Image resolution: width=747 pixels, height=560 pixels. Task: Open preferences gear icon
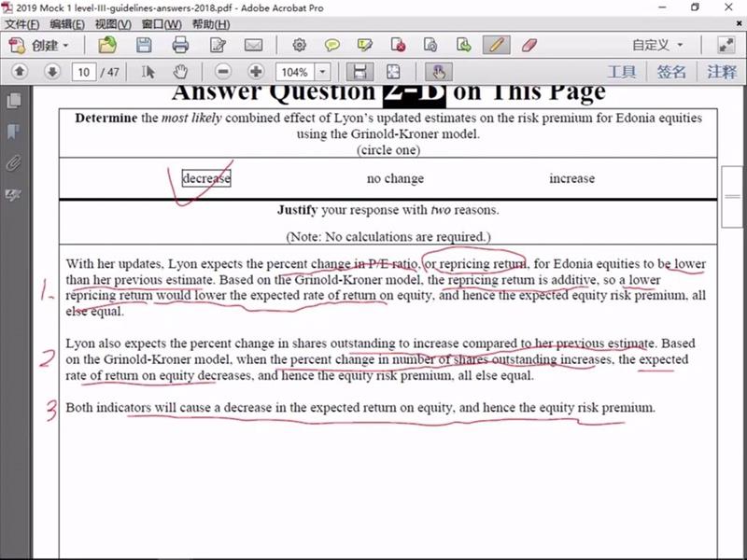point(299,45)
